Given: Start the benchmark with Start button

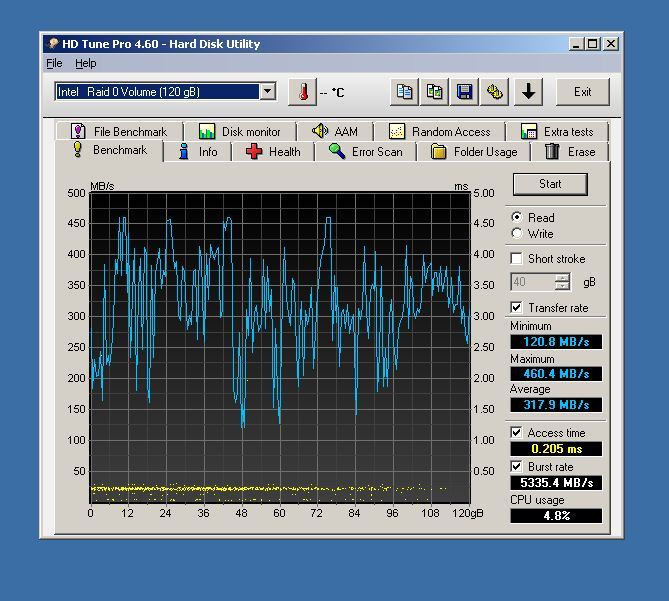Looking at the screenshot, I should pyautogui.click(x=550, y=184).
